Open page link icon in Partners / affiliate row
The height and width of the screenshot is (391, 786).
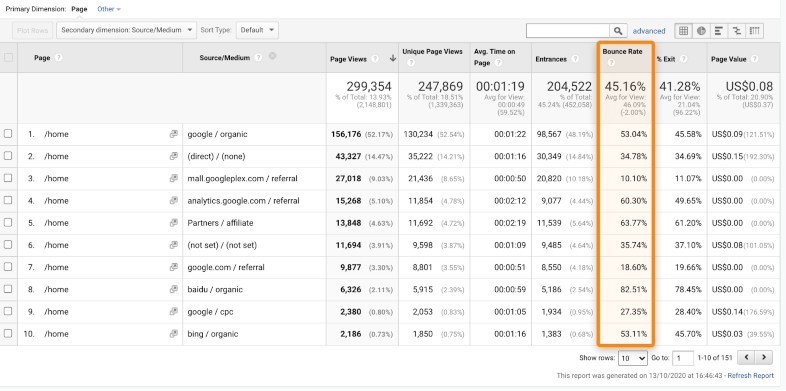tap(173, 223)
